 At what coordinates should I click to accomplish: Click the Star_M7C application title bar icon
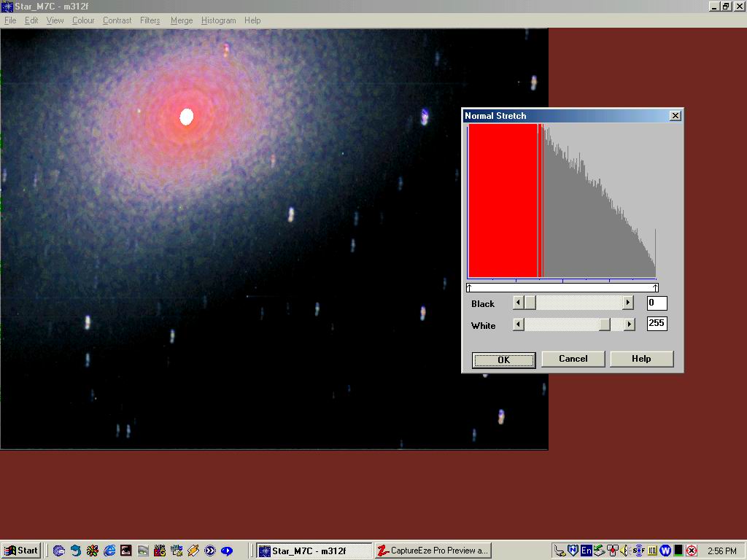point(7,6)
